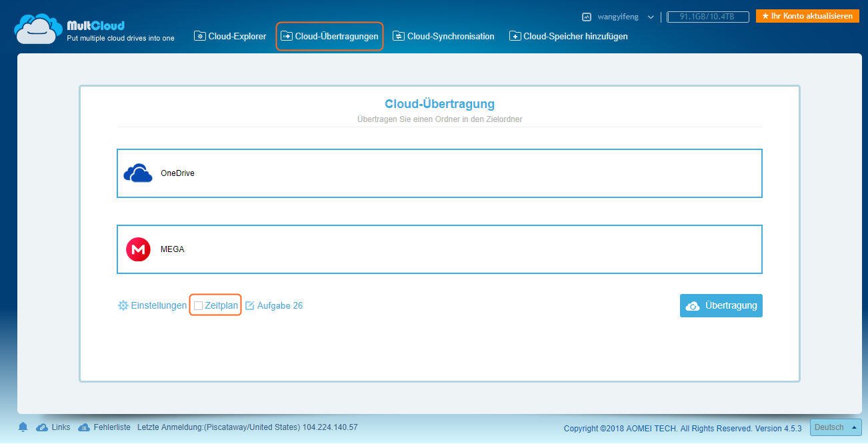The width and height of the screenshot is (868, 444).
Task: Click the traffic icon beside wangyifeng
Action: [587, 17]
